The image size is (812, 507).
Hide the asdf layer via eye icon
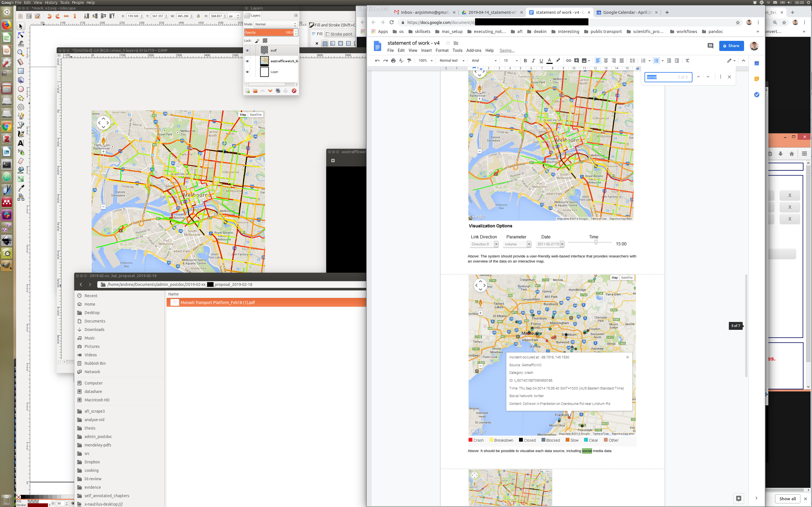[247, 51]
